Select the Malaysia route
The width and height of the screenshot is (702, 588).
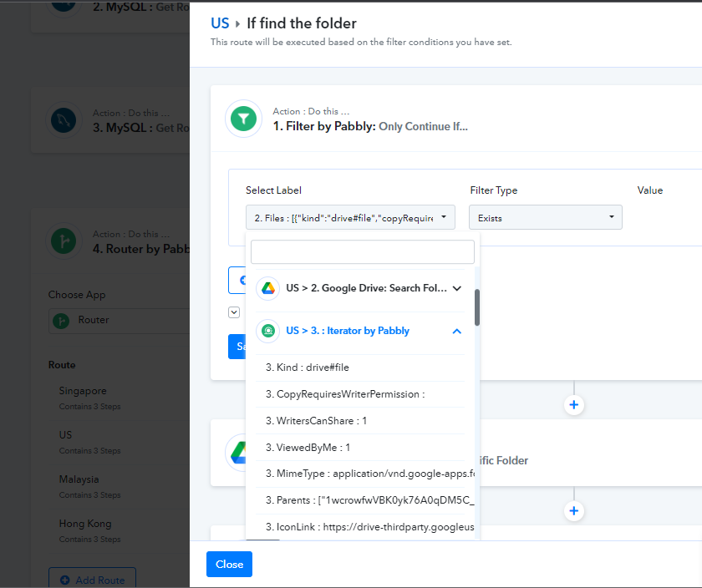coord(89,486)
